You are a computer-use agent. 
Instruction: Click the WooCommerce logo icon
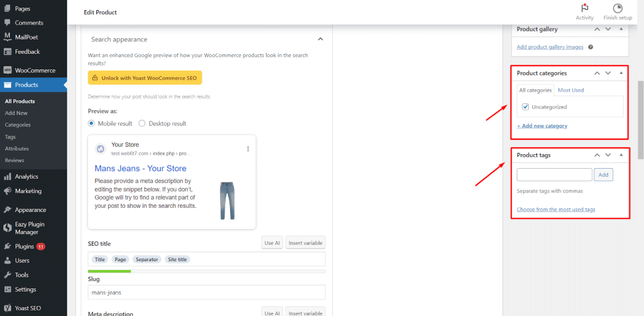point(7,71)
